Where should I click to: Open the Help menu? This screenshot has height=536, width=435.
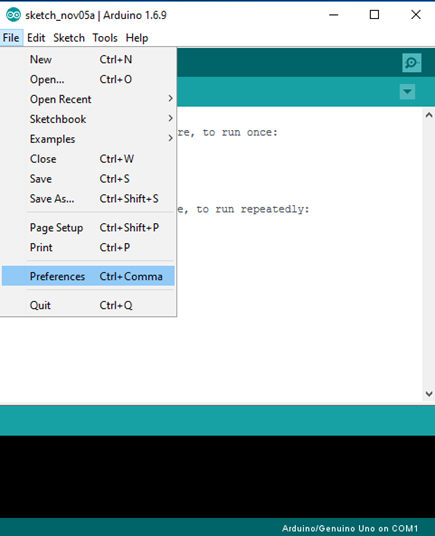coord(137,38)
